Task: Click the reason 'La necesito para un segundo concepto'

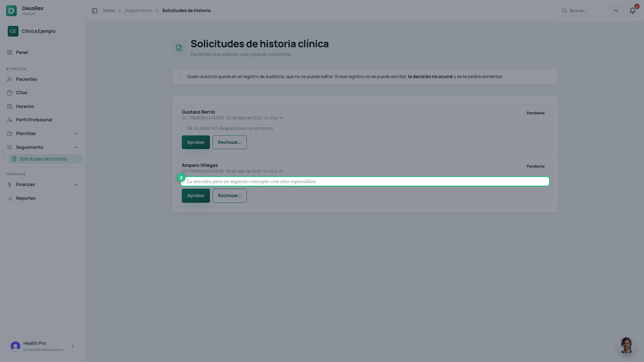Action: pos(251,182)
